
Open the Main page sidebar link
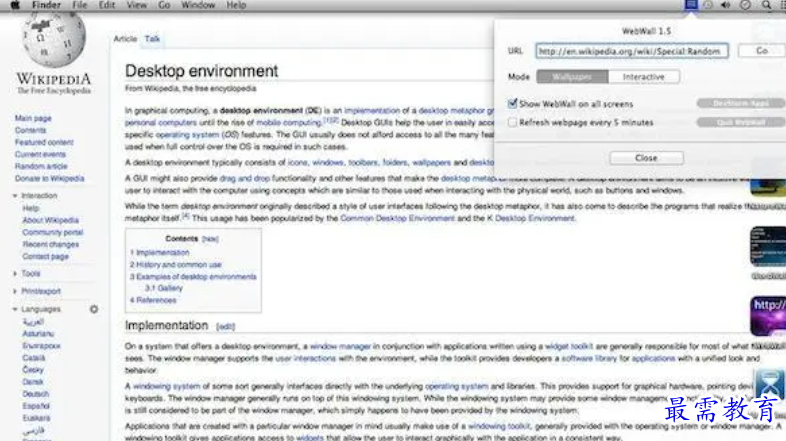33,118
